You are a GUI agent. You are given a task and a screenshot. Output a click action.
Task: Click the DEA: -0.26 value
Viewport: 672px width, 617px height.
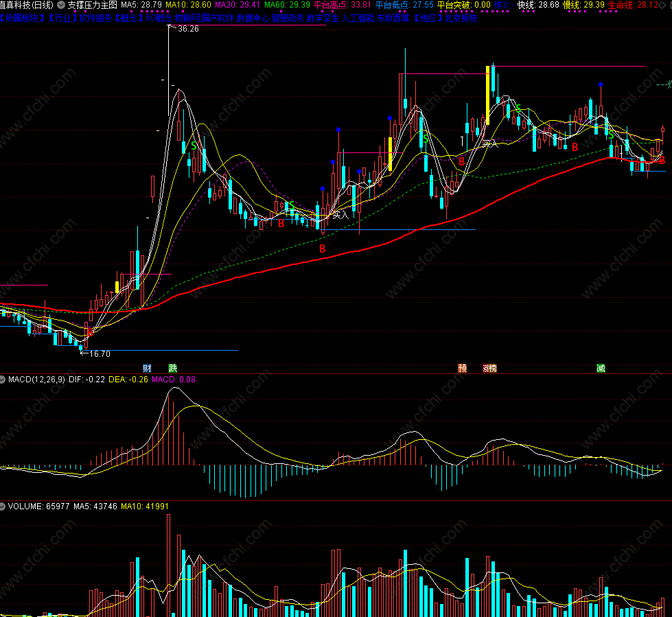point(128,380)
